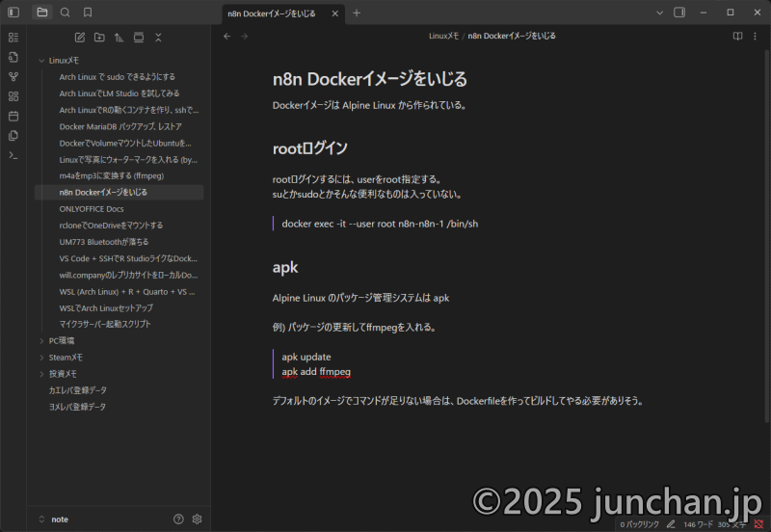This screenshot has height=532, width=771.
Task: Toggle the right sidebar visibility
Action: (679, 13)
